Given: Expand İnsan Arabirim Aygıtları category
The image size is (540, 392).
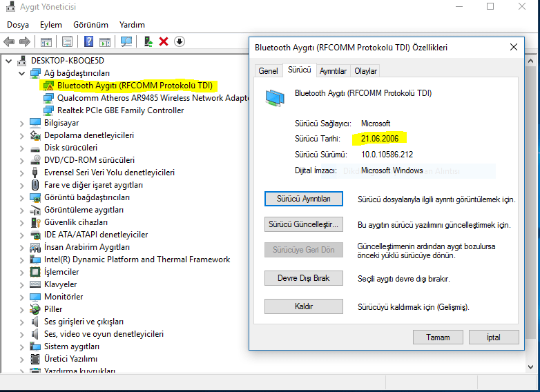Looking at the screenshot, I should [21, 248].
